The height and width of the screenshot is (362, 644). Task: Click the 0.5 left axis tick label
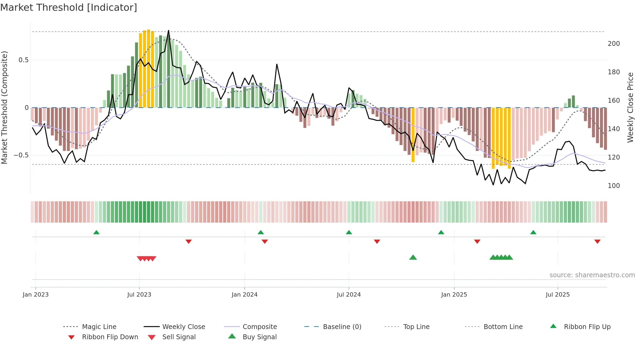[x=24, y=60]
